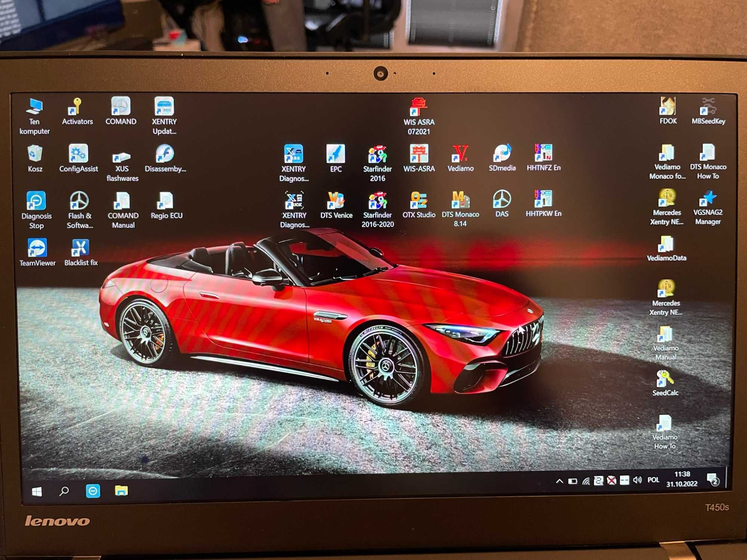Open the EPC shortcut
The width and height of the screenshot is (747, 560).
[x=335, y=159]
